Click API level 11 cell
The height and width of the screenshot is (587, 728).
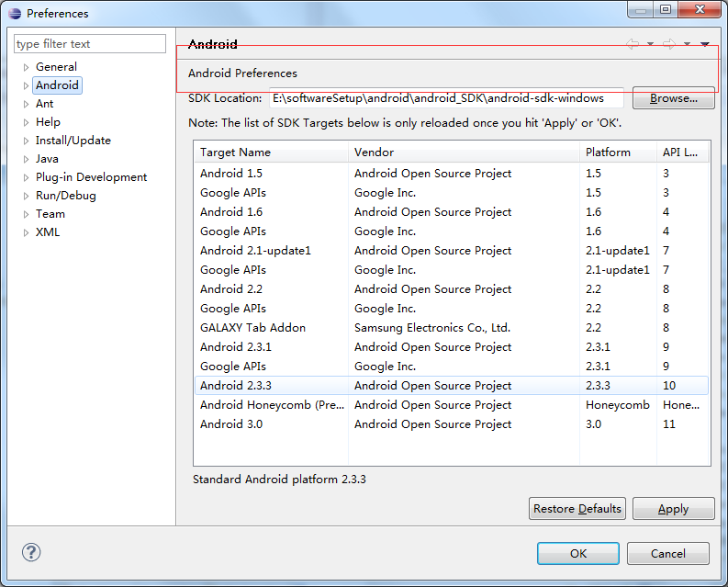coord(669,424)
